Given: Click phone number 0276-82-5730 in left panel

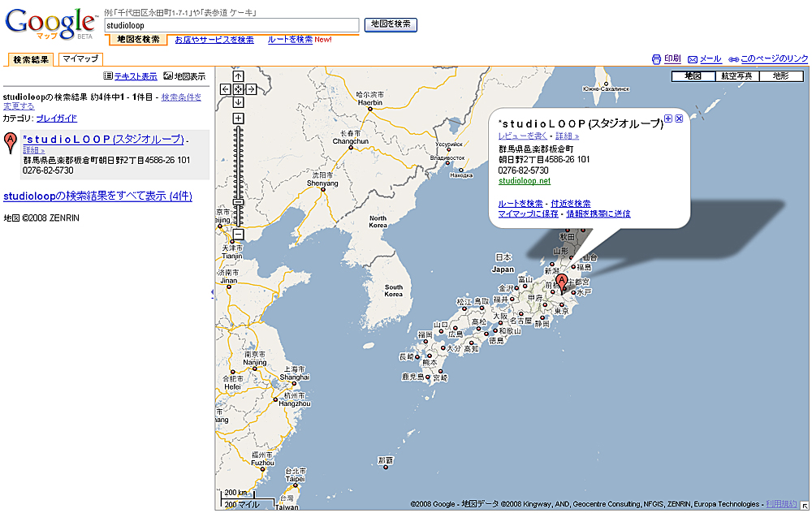Looking at the screenshot, I should coord(48,170).
